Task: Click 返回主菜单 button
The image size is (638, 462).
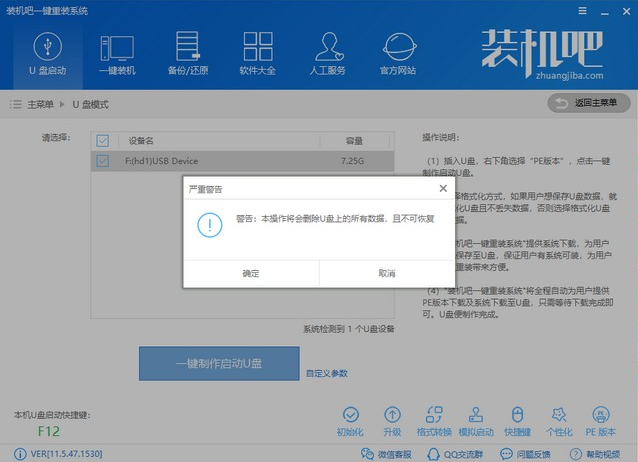Action: [x=589, y=103]
